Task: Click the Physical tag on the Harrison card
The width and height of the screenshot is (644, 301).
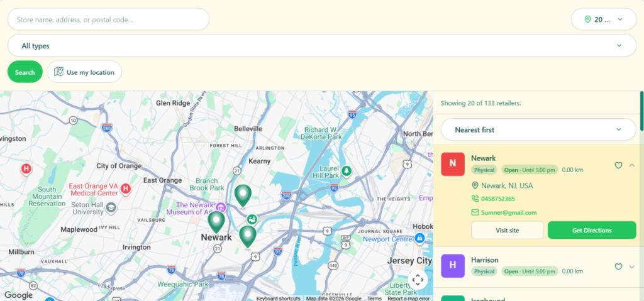Action: click(484, 271)
